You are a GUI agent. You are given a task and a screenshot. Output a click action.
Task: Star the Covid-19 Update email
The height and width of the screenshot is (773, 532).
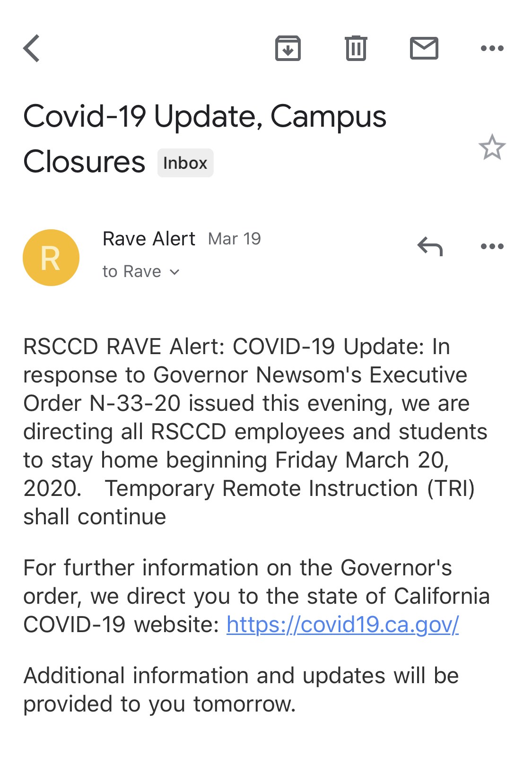click(x=492, y=147)
